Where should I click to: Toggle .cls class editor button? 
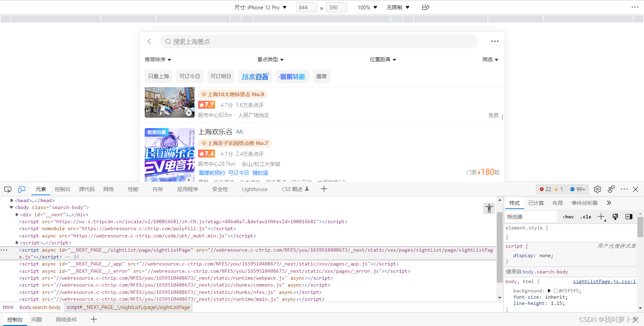[586, 217]
